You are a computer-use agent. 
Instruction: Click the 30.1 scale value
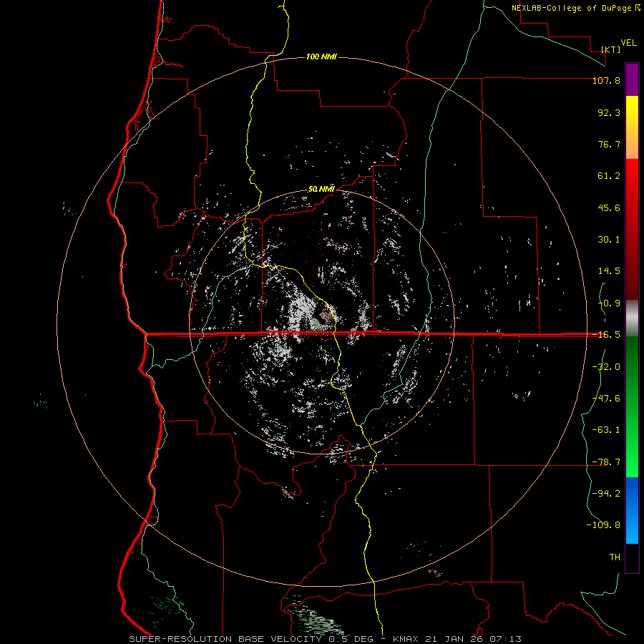tap(609, 240)
